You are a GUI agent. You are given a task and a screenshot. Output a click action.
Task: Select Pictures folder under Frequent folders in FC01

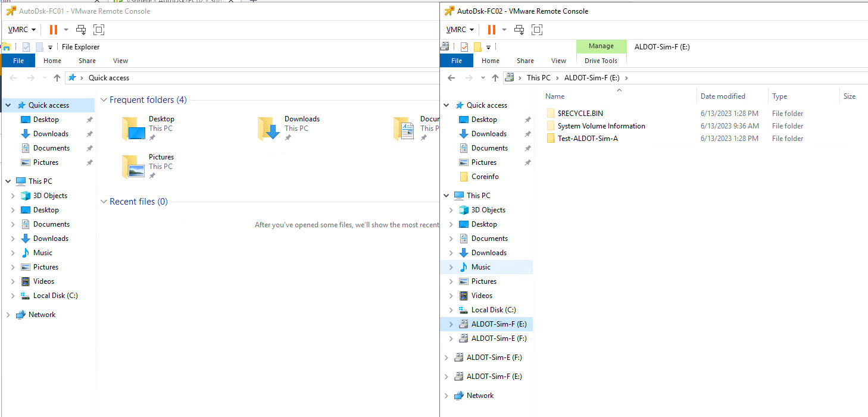coord(148,166)
